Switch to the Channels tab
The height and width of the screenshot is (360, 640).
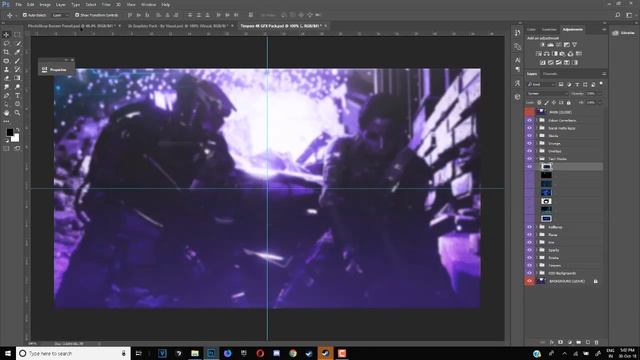(550, 74)
